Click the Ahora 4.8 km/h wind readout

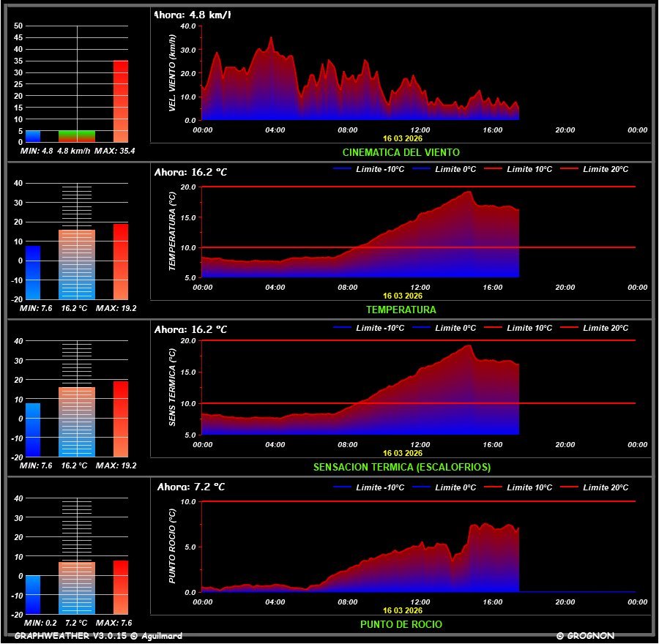click(x=193, y=15)
